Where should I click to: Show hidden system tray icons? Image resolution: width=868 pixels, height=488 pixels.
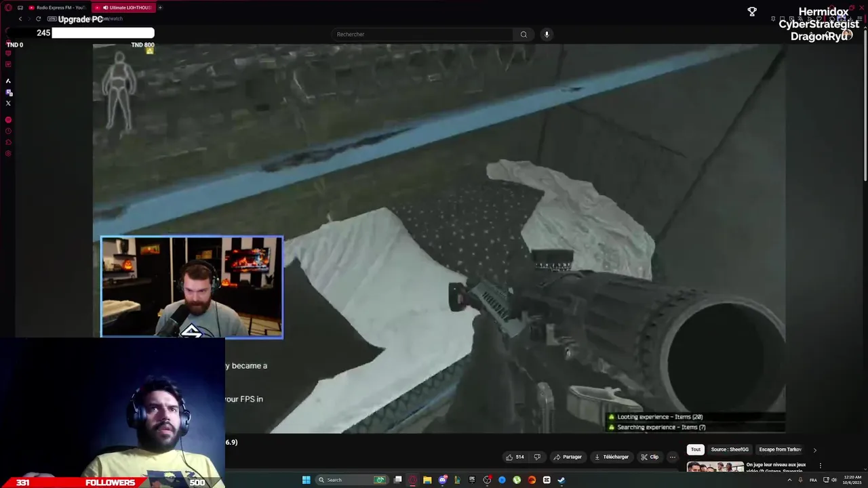point(789,480)
